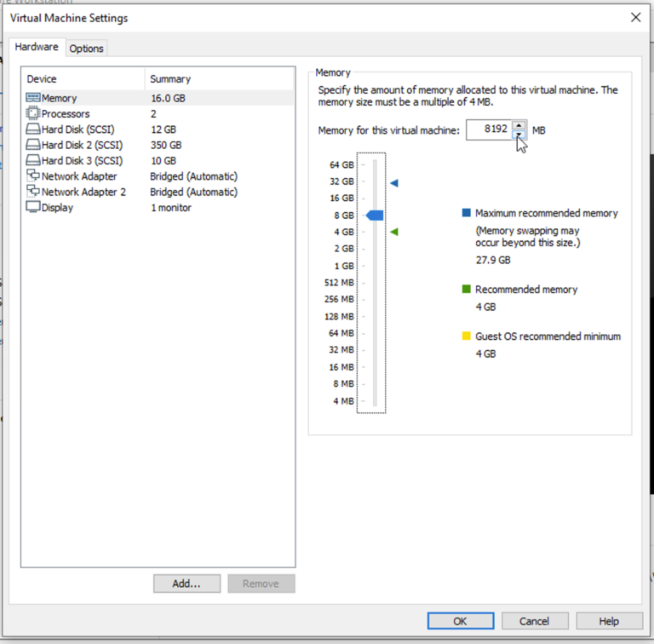Confirm settings with the OK button
This screenshot has height=644, width=654.
pyautogui.click(x=460, y=621)
